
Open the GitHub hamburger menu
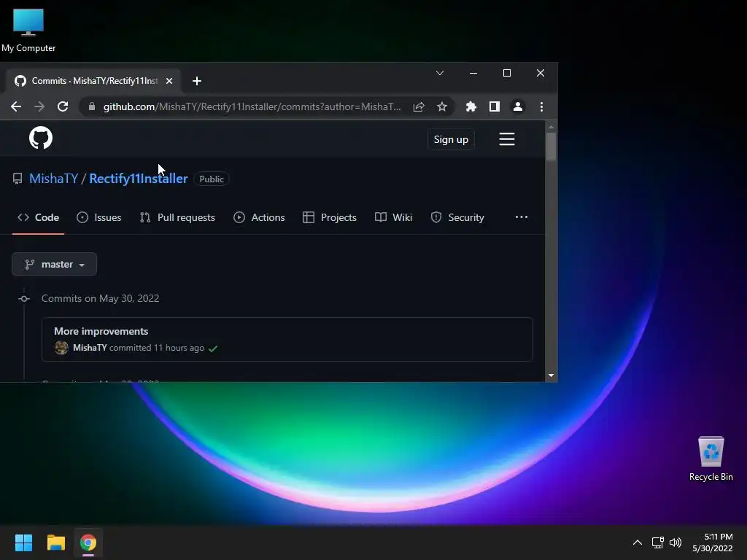507,139
